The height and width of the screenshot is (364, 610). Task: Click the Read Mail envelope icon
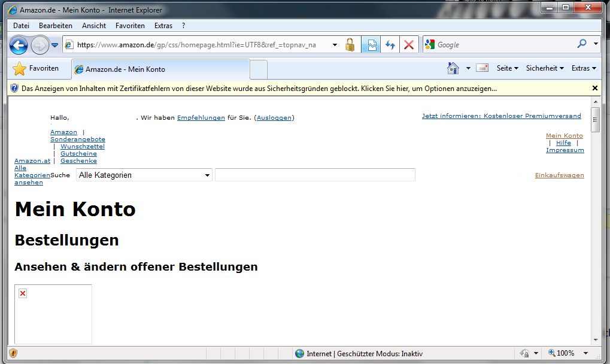click(x=482, y=68)
